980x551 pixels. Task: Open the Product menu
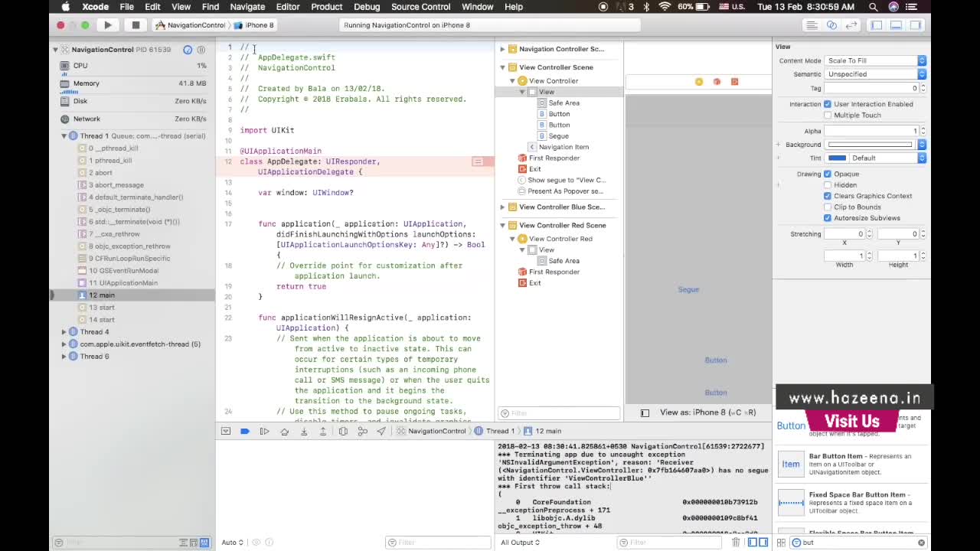pyautogui.click(x=327, y=7)
